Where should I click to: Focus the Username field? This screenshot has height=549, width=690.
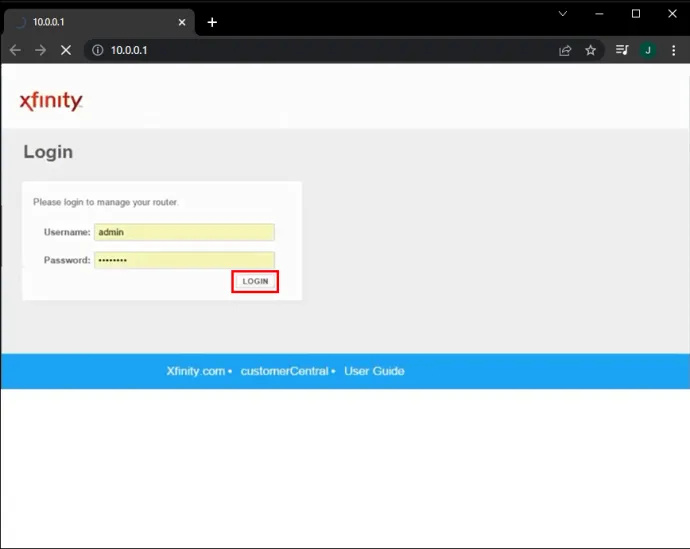(184, 232)
